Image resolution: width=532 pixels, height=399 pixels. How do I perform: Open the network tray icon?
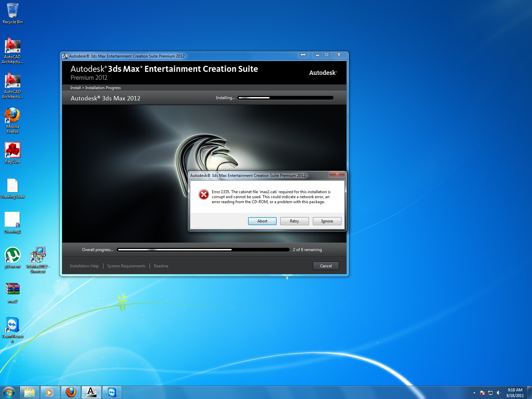point(490,393)
